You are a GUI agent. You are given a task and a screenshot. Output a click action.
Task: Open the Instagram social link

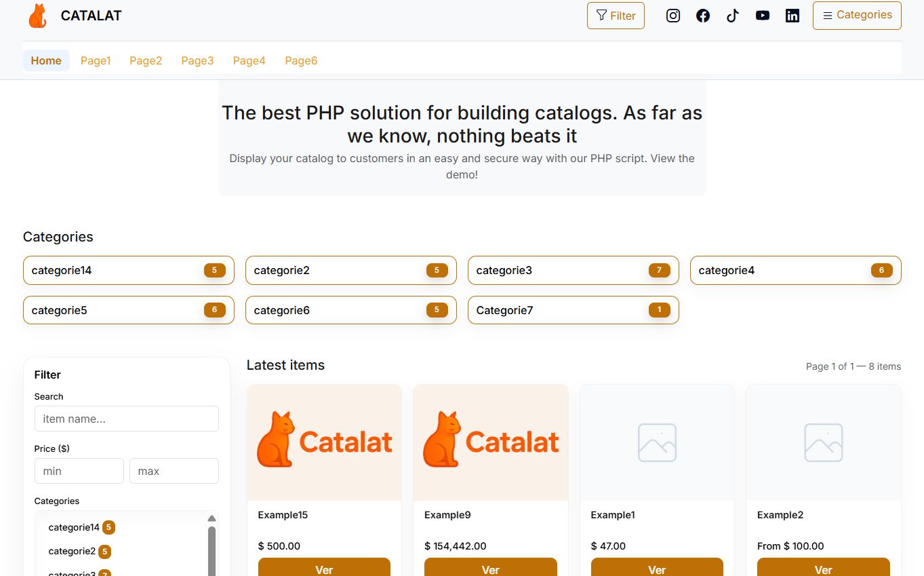[673, 16]
